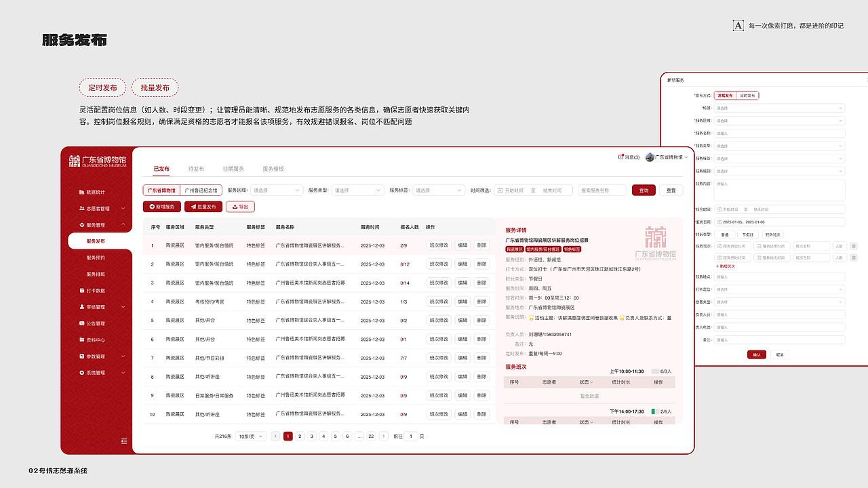
Task: Choose 定时发布 publish mode in 新增服务
Action: (748, 96)
